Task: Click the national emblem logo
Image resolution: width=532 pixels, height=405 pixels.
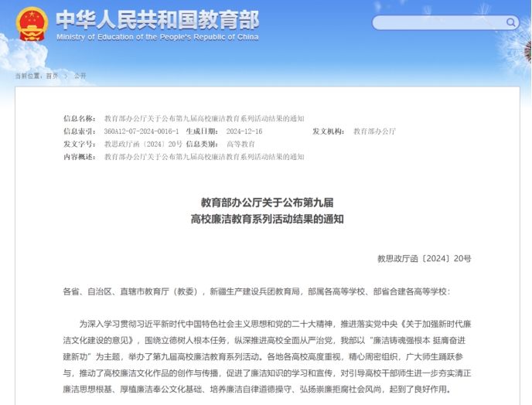Action: (x=32, y=25)
